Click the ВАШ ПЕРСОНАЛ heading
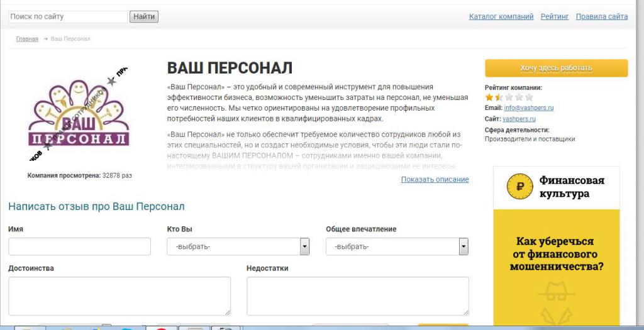This screenshot has width=644, height=330. pos(230,68)
